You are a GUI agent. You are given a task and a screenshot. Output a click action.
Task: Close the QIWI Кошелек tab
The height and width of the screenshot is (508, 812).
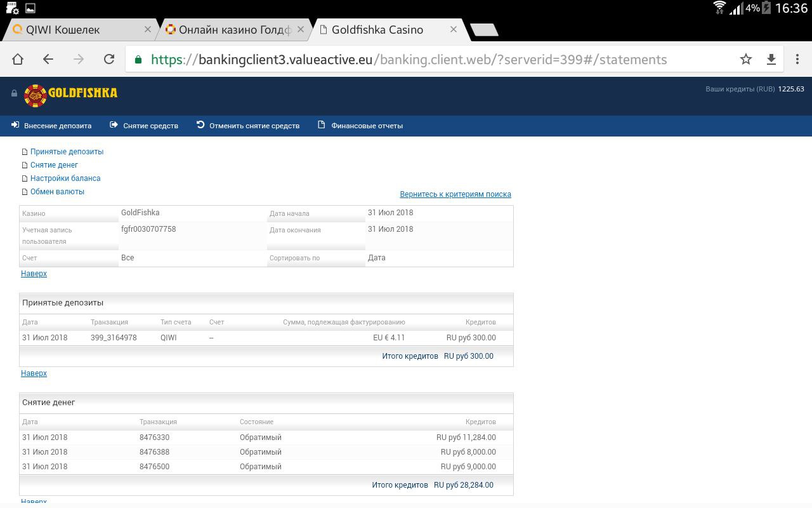(x=148, y=29)
